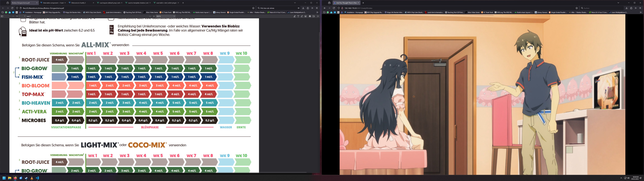Toggle the PDF viewer sidebar
The image size is (644, 181).
point(2,16)
